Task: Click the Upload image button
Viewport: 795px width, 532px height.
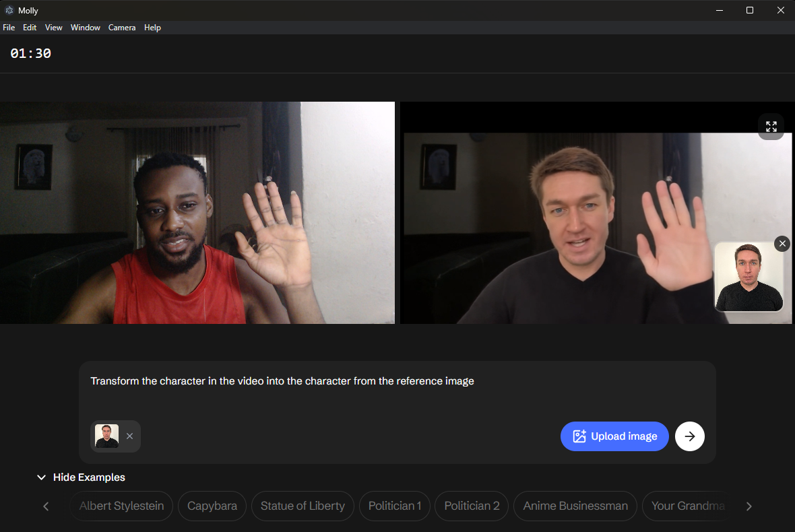Action: click(x=614, y=436)
